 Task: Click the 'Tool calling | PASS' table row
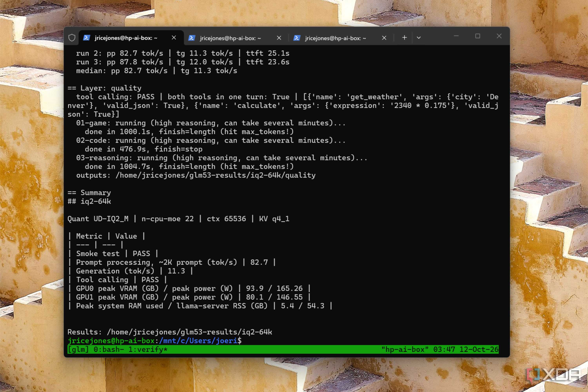point(117,280)
